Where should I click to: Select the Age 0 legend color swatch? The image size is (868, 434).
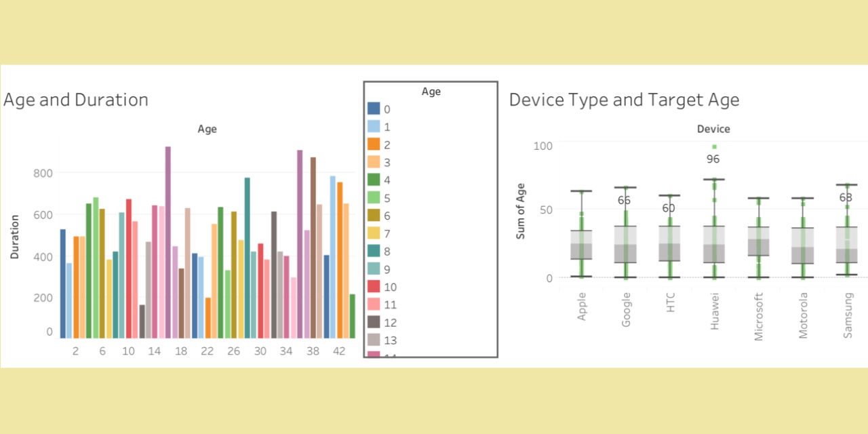point(374,109)
